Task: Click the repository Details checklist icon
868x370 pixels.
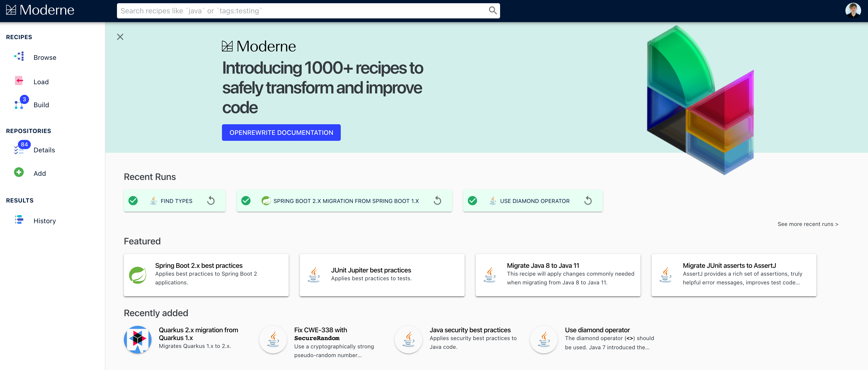Action: 19,150
